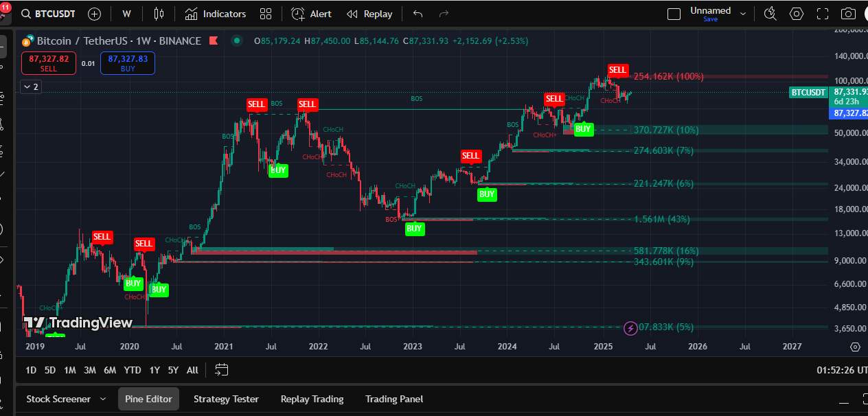Expand the collapsed indicators legend showing 2
This screenshot has height=416, width=868.
click(31, 86)
